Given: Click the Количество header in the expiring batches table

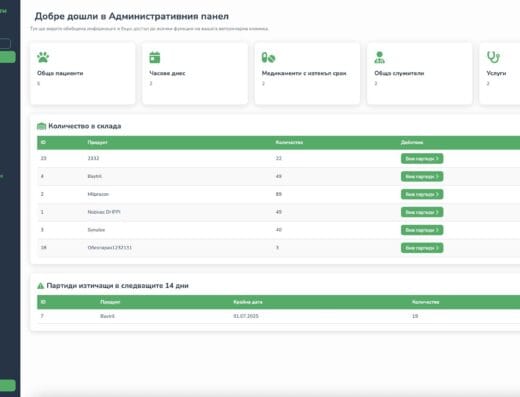Looking at the screenshot, I should click(x=426, y=302).
